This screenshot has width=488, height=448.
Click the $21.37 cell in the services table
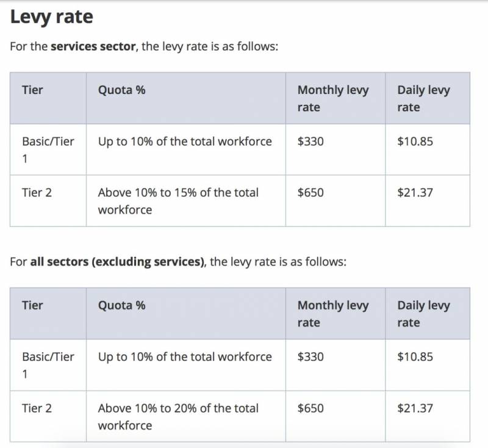point(415,192)
